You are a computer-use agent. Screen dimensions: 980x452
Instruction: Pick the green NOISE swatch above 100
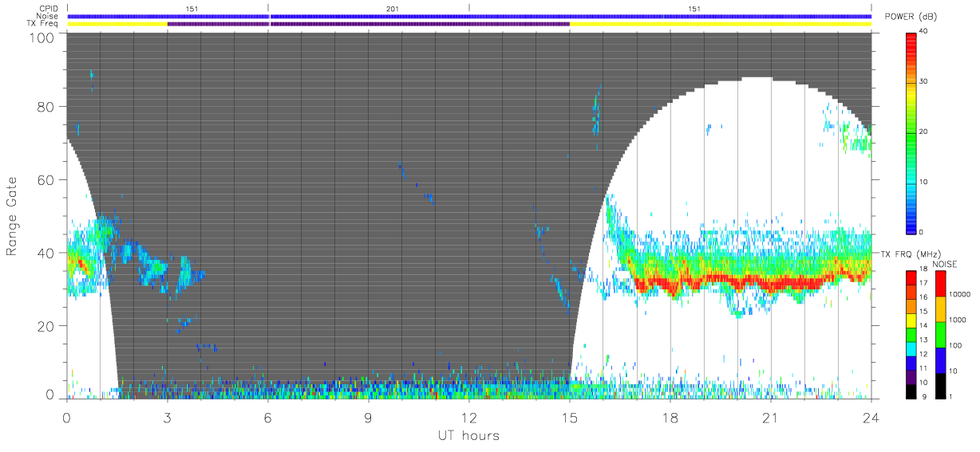940,335
